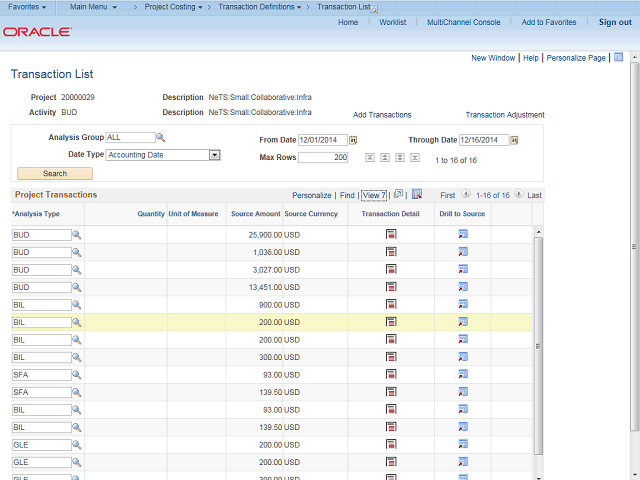Screen dimensions: 640x480
Task: Open Transaction Detail for the 25,900.00 row
Action: coord(391,235)
